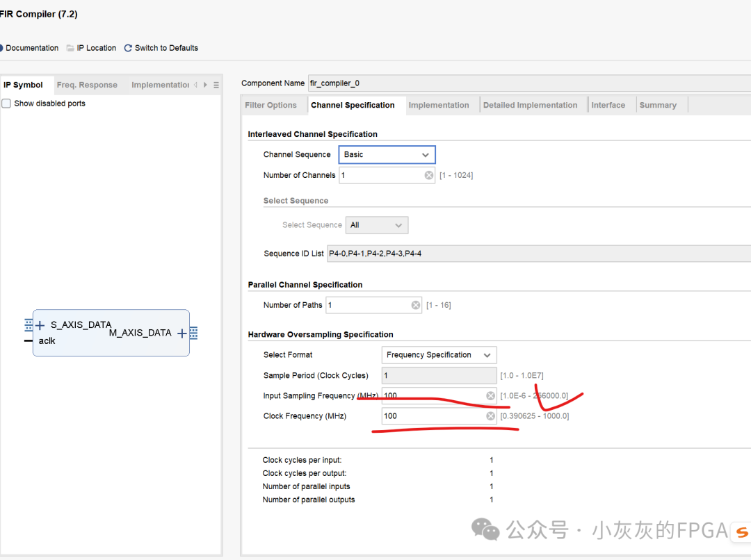The width and height of the screenshot is (751, 560).
Task: Click the Sample Period field
Action: 439,376
